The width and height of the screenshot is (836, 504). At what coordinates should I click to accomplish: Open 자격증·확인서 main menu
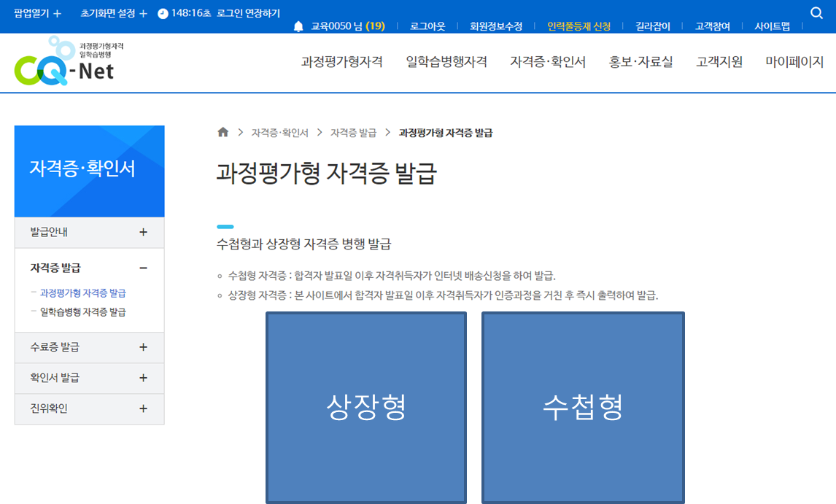pos(548,62)
